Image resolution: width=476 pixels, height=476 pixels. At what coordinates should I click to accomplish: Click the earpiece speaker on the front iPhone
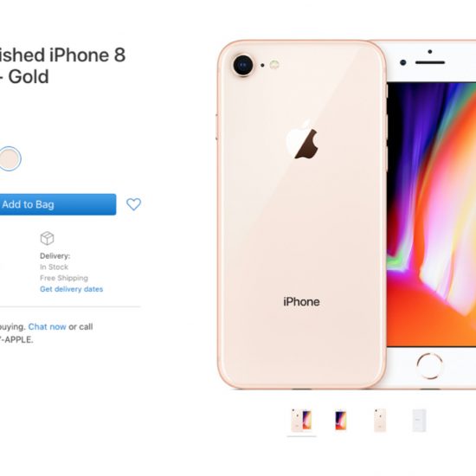(x=430, y=62)
